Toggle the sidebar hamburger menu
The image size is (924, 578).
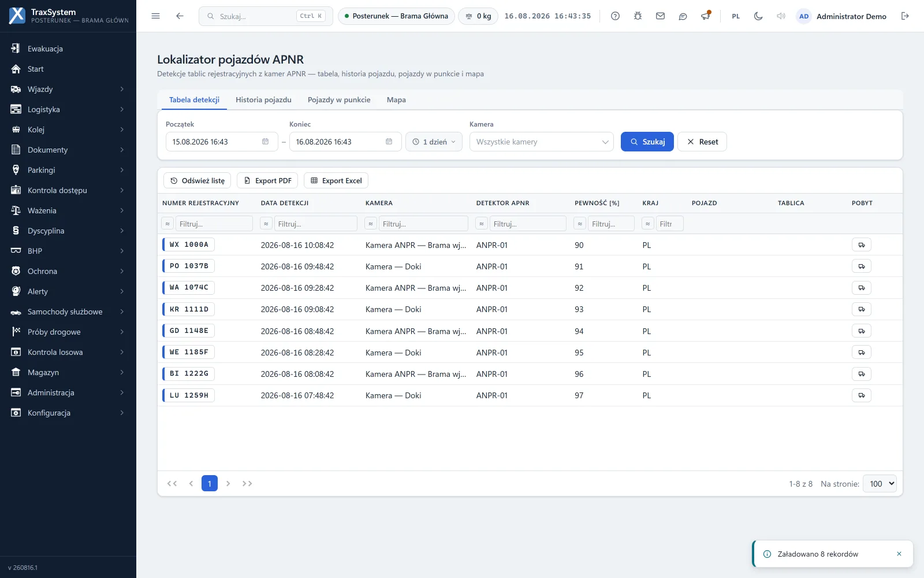pos(155,16)
